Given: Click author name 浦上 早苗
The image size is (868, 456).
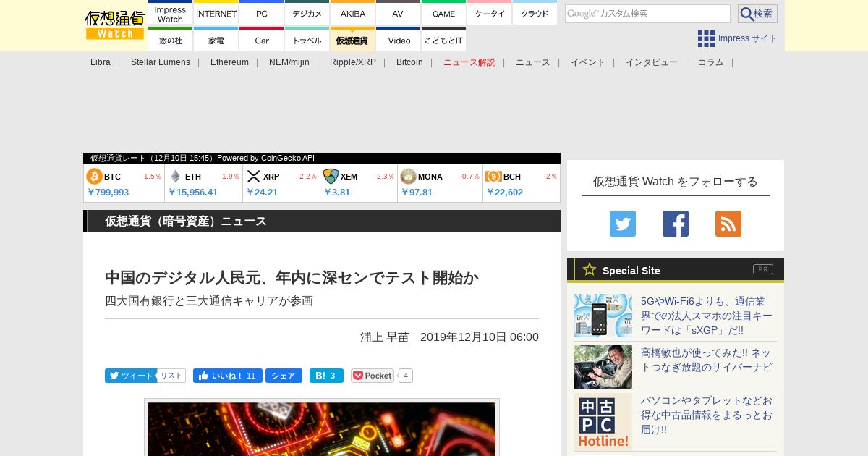Looking at the screenshot, I should coord(385,337).
